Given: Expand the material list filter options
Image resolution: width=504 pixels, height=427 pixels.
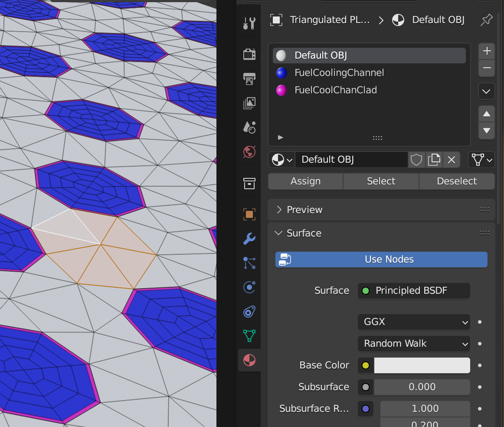Looking at the screenshot, I should click(x=280, y=137).
